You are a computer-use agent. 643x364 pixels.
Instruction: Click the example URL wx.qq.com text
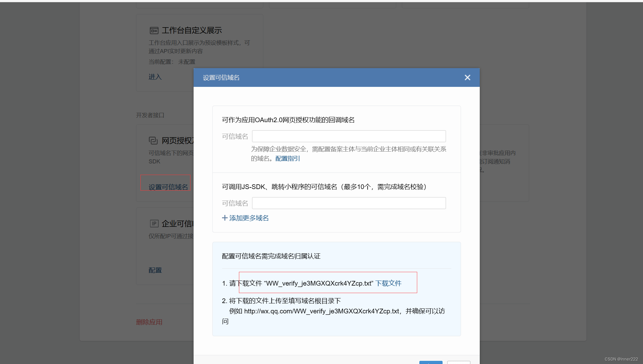(x=321, y=311)
